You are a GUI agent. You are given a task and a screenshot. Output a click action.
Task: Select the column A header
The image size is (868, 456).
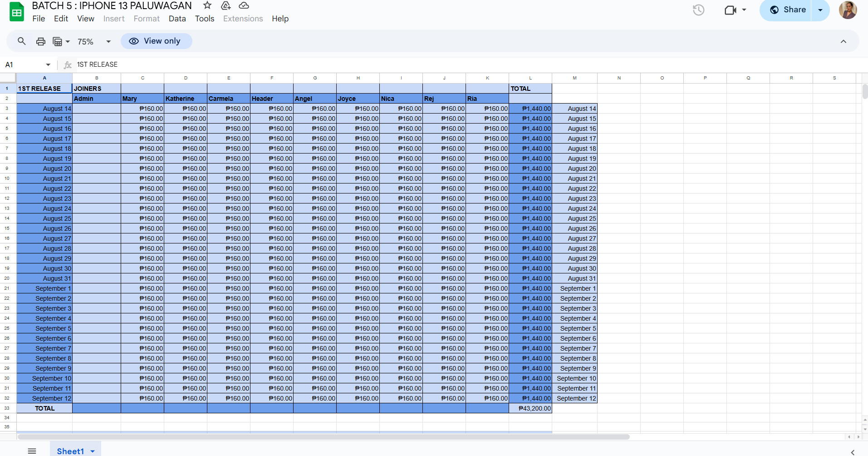click(44, 78)
